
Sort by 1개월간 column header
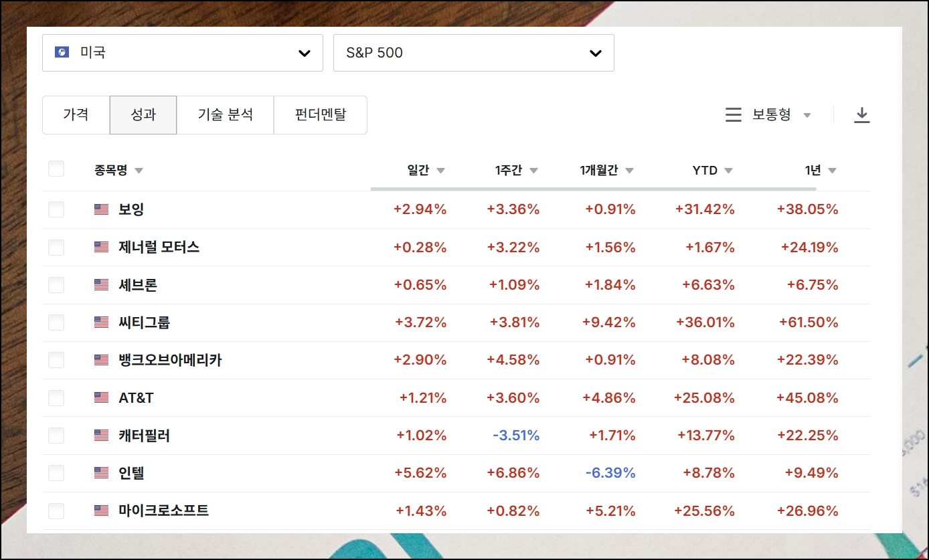607,171
